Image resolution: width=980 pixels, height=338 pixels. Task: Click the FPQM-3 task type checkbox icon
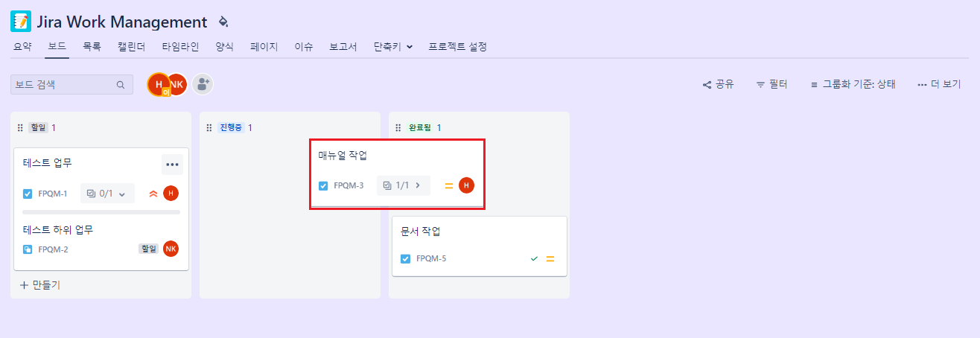click(x=323, y=185)
